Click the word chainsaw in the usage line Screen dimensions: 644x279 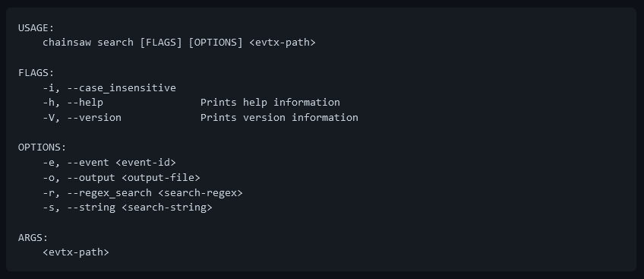(67, 43)
